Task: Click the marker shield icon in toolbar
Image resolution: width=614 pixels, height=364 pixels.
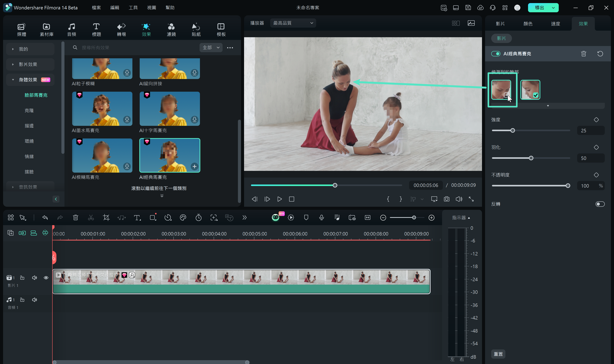Action: (306, 217)
